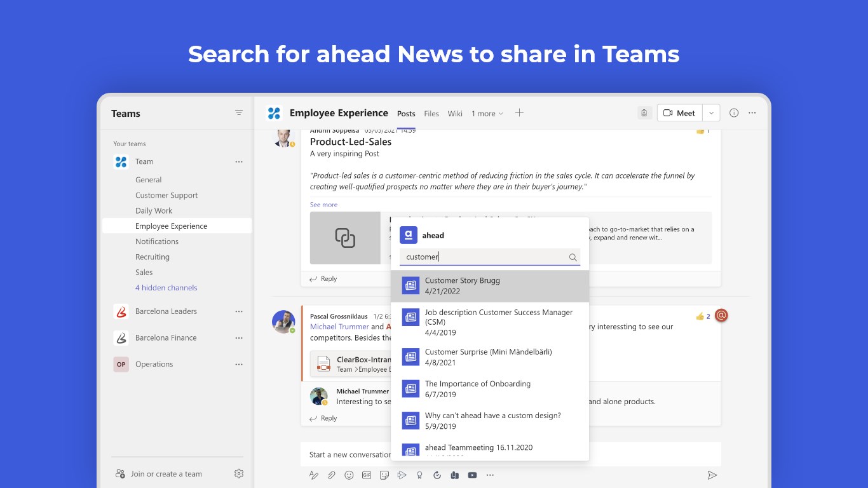Open the channel's more options ellipsis in header
This screenshot has height=488, width=868.
point(752,113)
